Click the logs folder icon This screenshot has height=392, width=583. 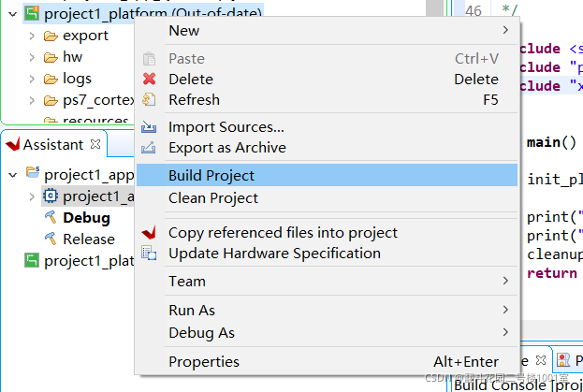coord(51,80)
